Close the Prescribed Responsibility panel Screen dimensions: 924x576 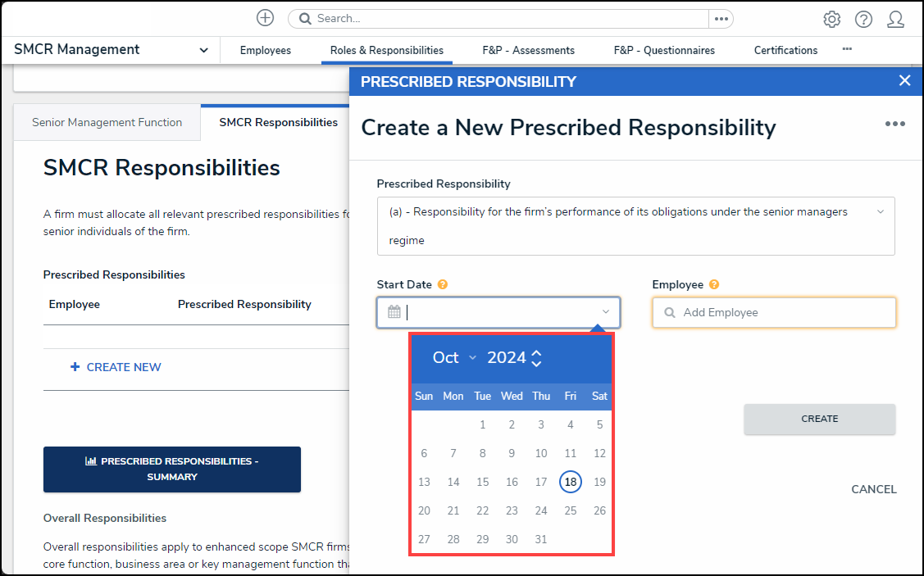point(904,80)
